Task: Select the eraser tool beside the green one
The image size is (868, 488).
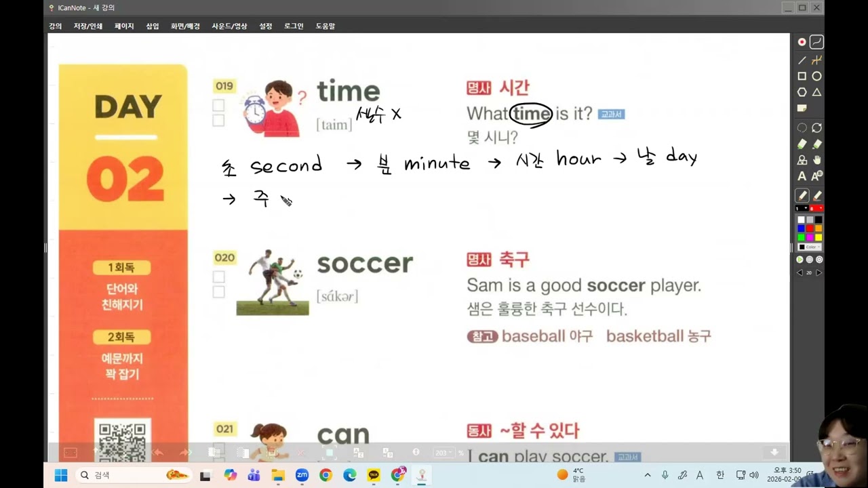Action: [816, 144]
